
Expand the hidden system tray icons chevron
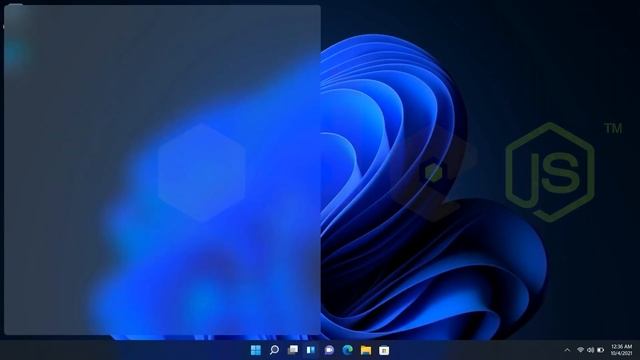coord(567,350)
